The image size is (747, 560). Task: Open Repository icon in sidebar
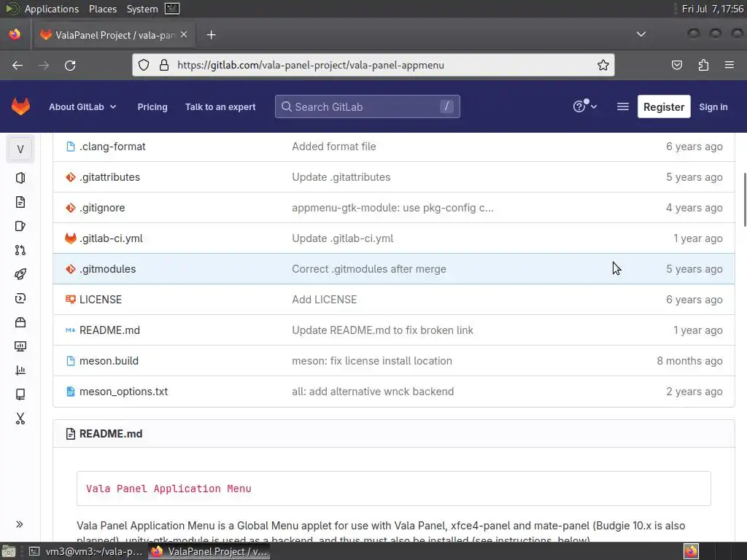20,202
